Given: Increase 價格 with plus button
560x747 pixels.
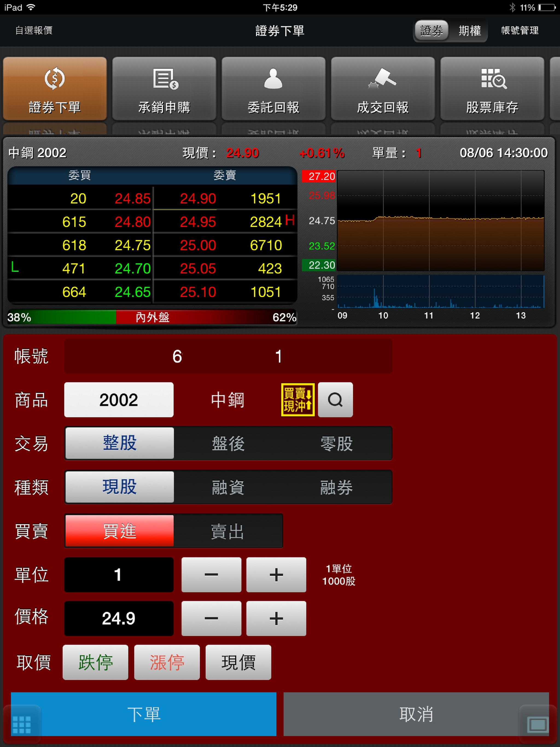Looking at the screenshot, I should 276,618.
